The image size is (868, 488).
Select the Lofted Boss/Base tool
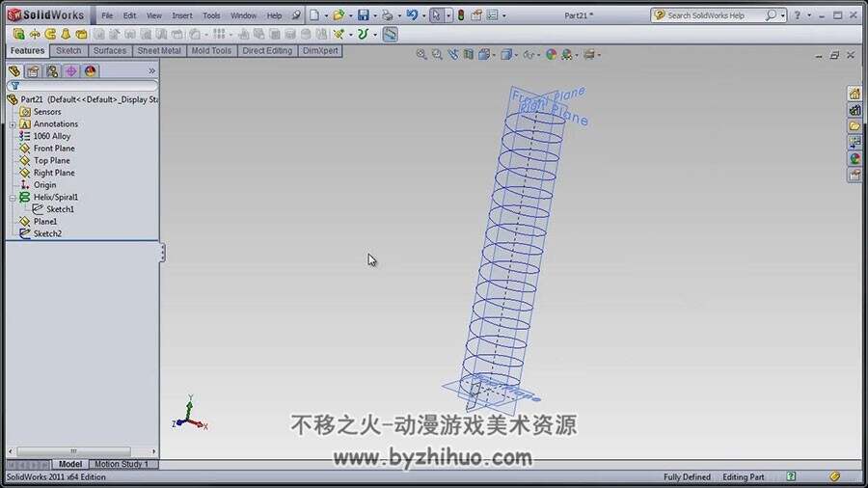point(66,35)
